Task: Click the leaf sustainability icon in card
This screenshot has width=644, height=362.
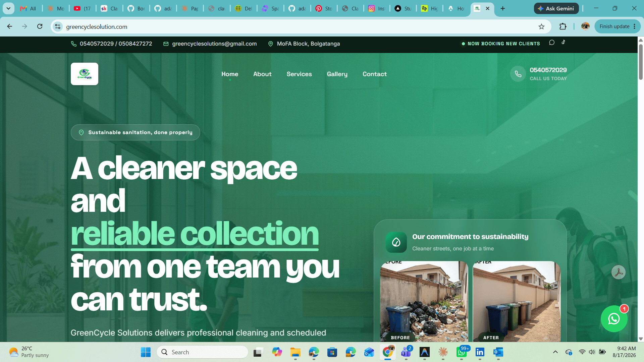Action: coord(396,242)
